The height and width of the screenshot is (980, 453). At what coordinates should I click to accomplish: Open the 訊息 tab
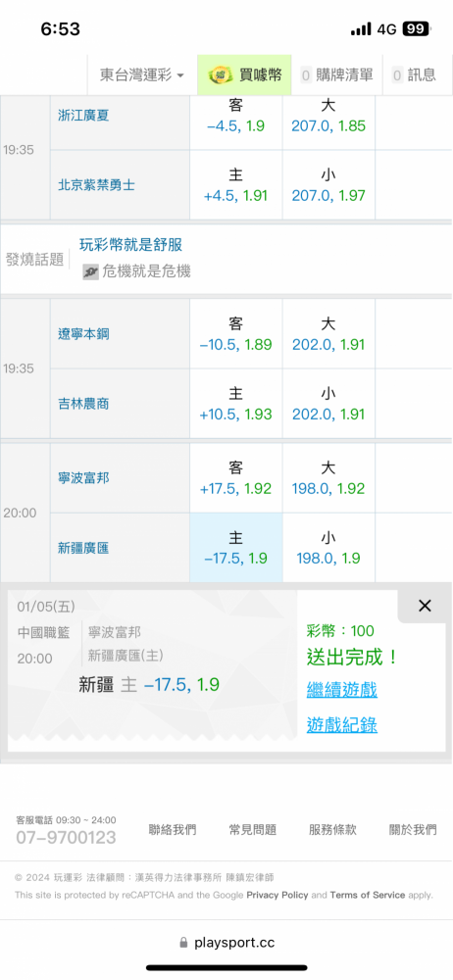point(414,75)
